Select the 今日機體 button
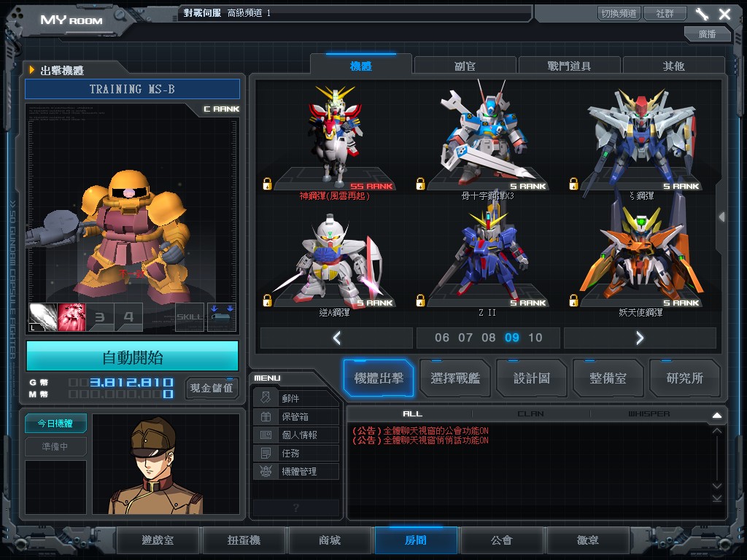Viewport: 747px width, 560px height. click(55, 424)
